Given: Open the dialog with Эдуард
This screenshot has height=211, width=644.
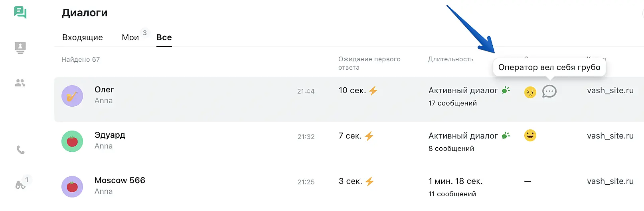Looking at the screenshot, I should coord(110,135).
